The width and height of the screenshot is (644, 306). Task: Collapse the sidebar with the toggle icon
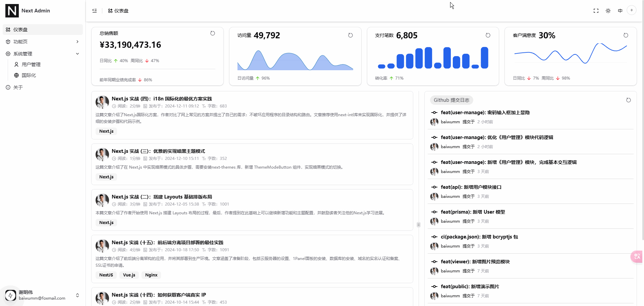click(95, 11)
